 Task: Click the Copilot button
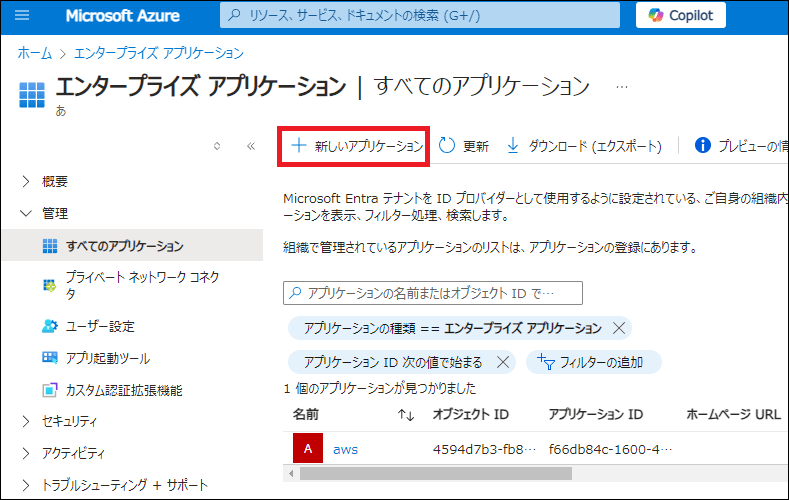[x=680, y=16]
